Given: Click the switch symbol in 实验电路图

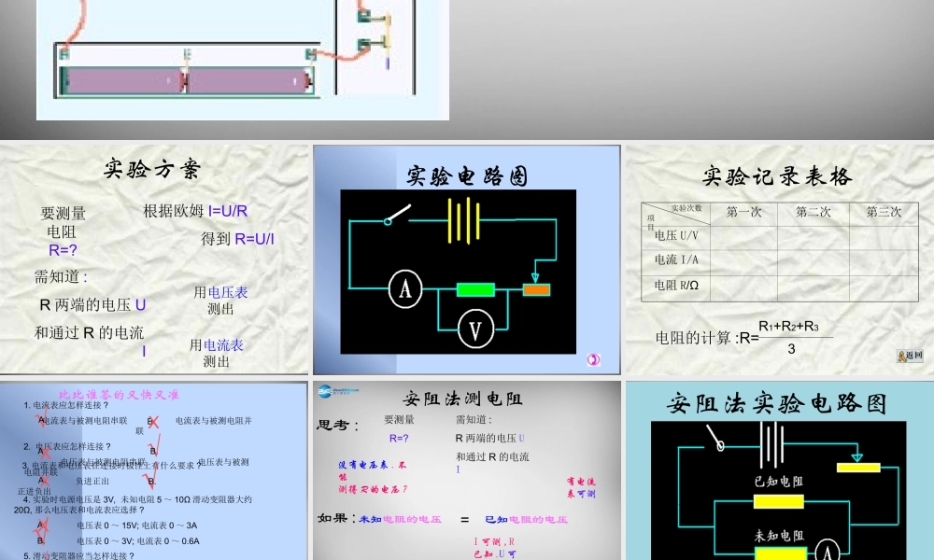Looking at the screenshot, I should click(397, 215).
